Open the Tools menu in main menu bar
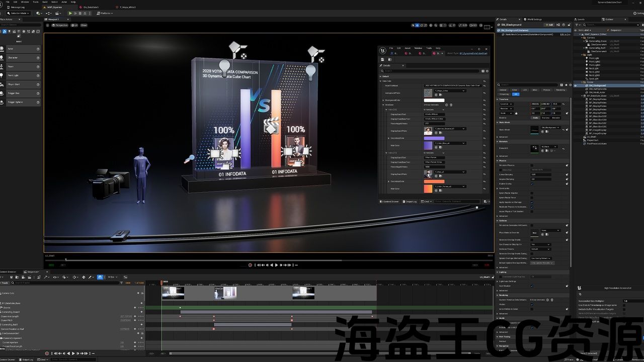 (36, 2)
